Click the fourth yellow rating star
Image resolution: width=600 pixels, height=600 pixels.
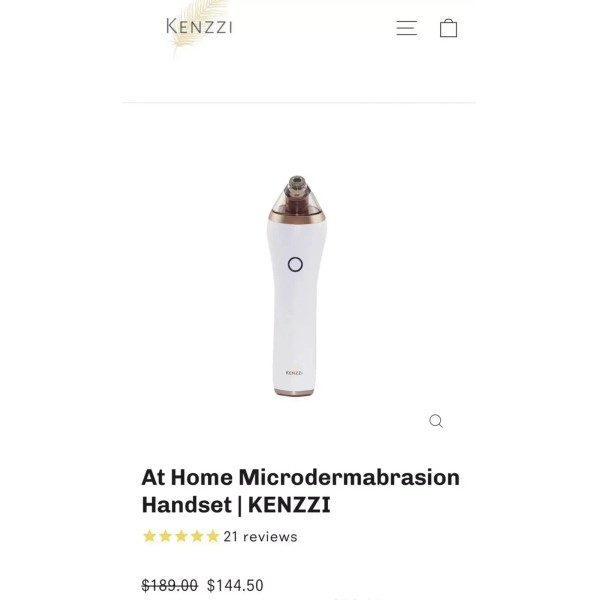click(x=197, y=536)
